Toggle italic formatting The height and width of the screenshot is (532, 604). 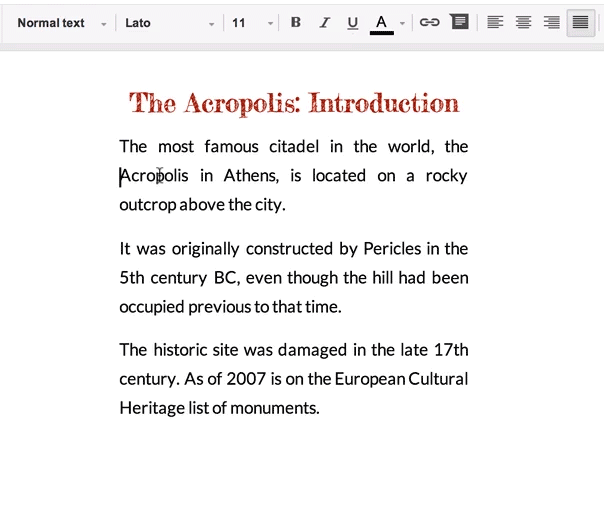click(324, 22)
